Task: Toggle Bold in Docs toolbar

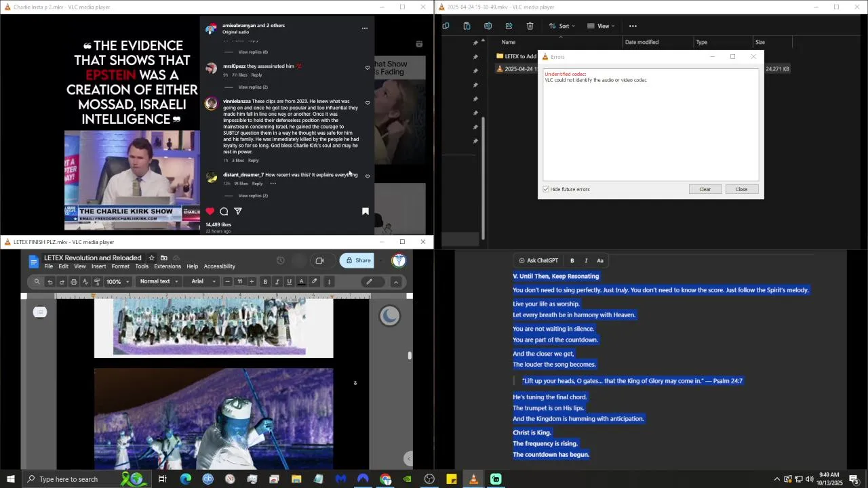Action: 265,282
